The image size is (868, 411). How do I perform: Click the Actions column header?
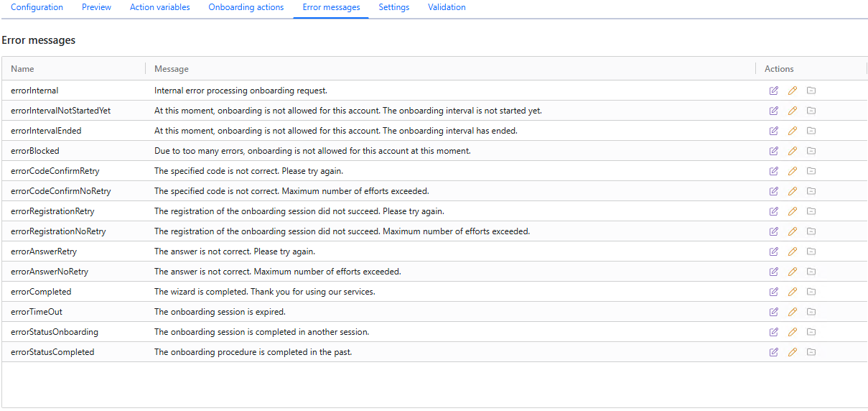[811, 69]
